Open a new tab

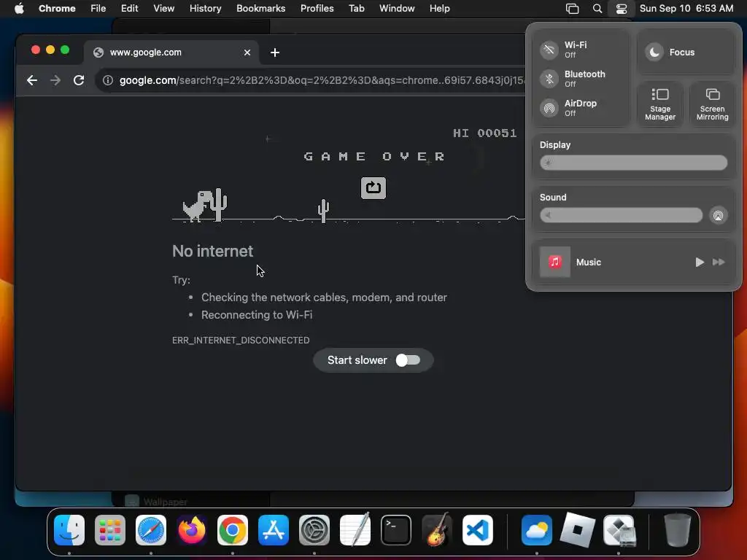click(x=275, y=52)
